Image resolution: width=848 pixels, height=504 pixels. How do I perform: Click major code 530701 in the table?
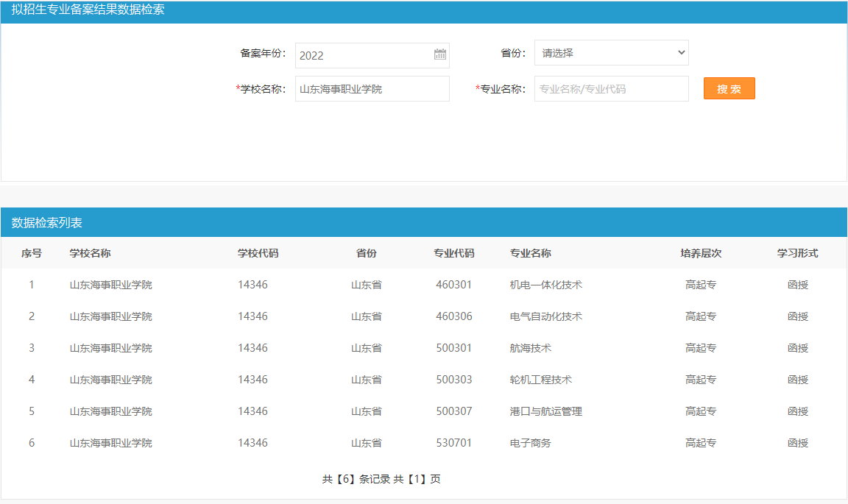pos(454,443)
